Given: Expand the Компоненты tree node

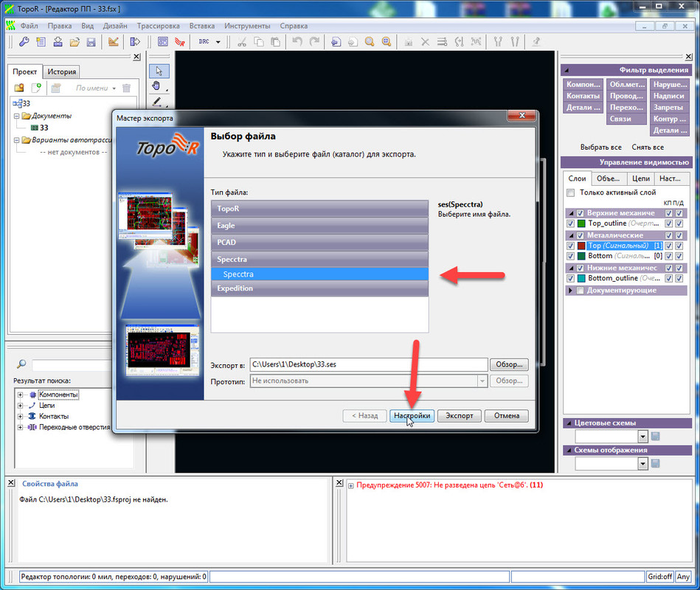Looking at the screenshot, I should click(x=20, y=395).
